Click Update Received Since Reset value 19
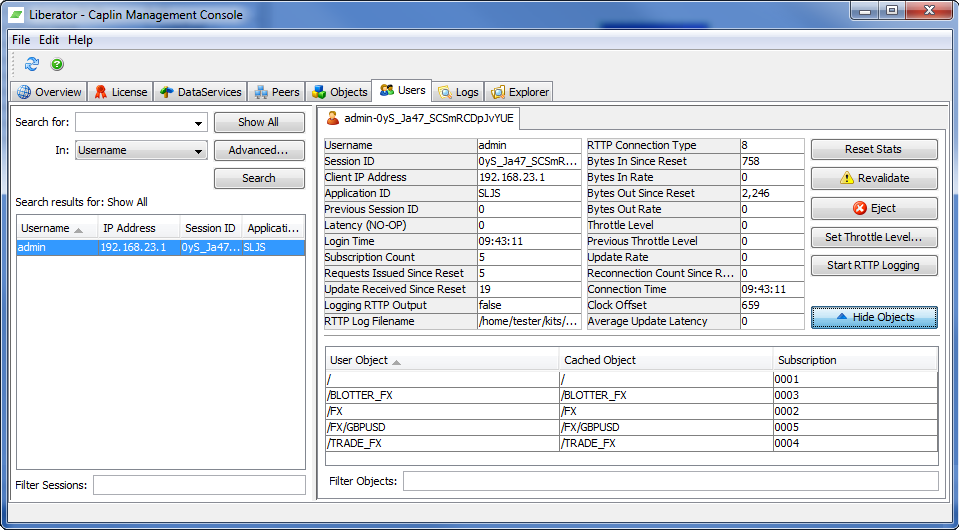The width and height of the screenshot is (959, 530). [529, 289]
